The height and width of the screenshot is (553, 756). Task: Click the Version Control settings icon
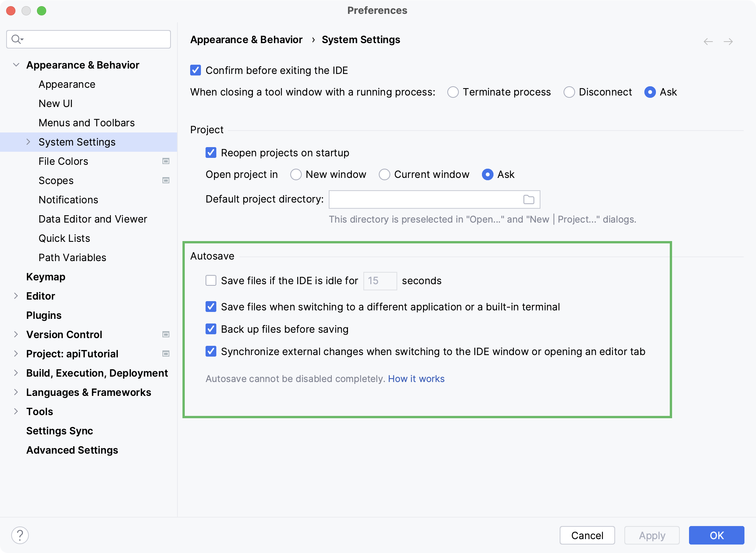[x=167, y=335]
